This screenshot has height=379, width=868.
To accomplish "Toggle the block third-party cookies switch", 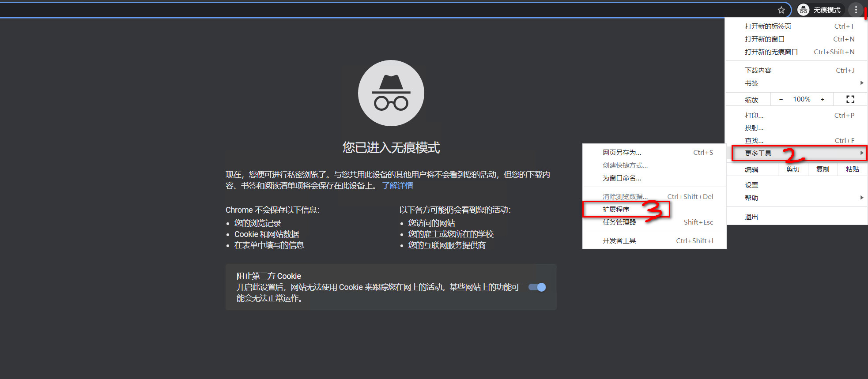I will click(x=537, y=287).
